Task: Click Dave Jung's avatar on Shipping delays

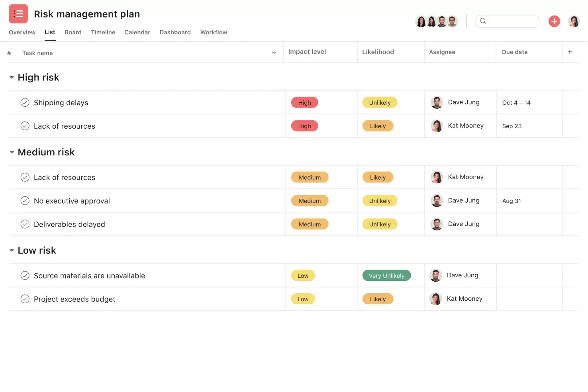Action: click(x=437, y=102)
